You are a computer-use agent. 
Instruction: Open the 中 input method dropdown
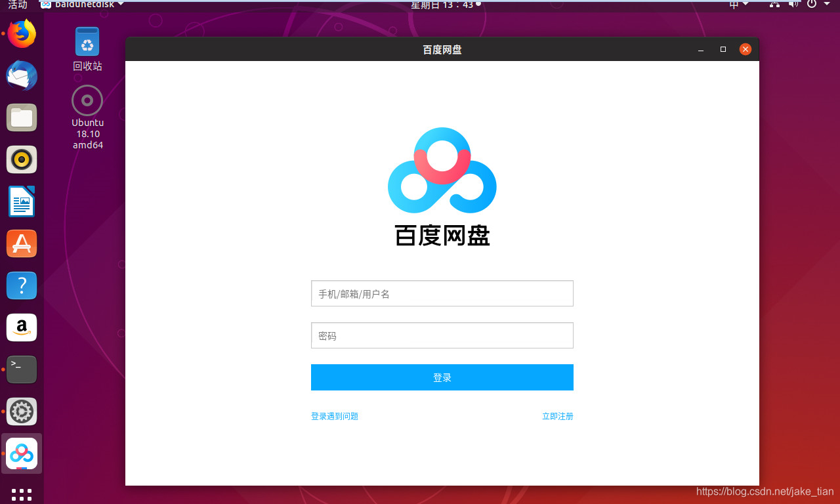(739, 5)
